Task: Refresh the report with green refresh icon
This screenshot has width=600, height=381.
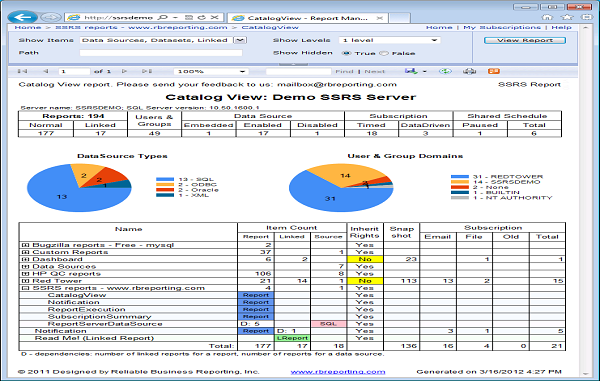Action: click(445, 71)
